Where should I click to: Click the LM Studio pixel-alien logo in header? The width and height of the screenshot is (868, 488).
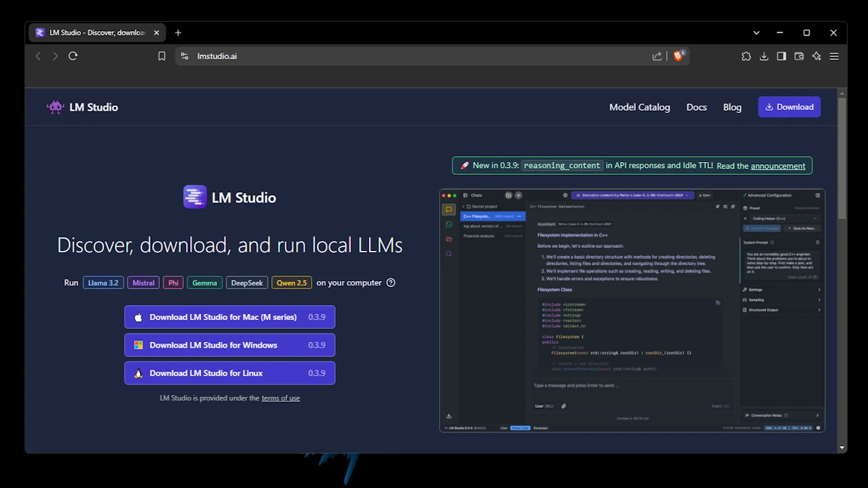[x=55, y=107]
